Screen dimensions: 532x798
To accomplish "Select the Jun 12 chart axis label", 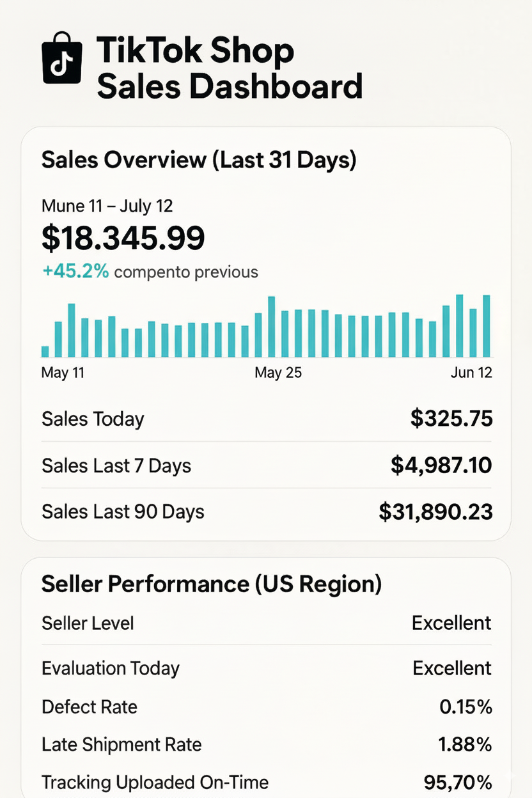I will (x=471, y=373).
